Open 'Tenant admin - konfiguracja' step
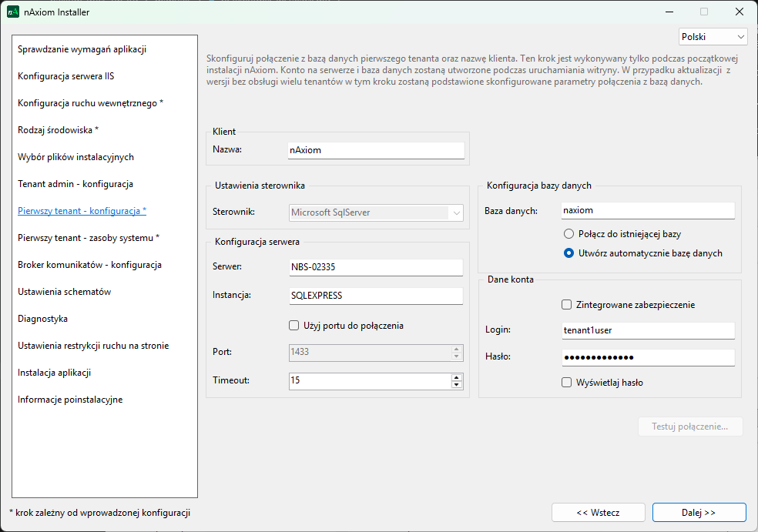This screenshot has height=532, width=758. (x=75, y=184)
